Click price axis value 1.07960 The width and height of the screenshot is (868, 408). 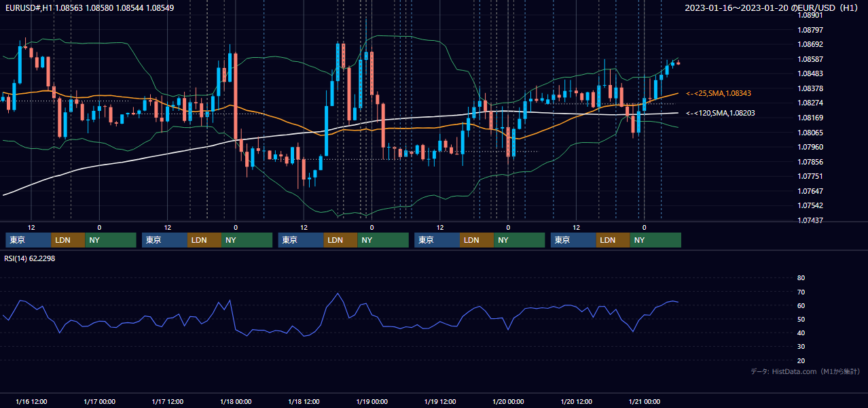pyautogui.click(x=810, y=147)
